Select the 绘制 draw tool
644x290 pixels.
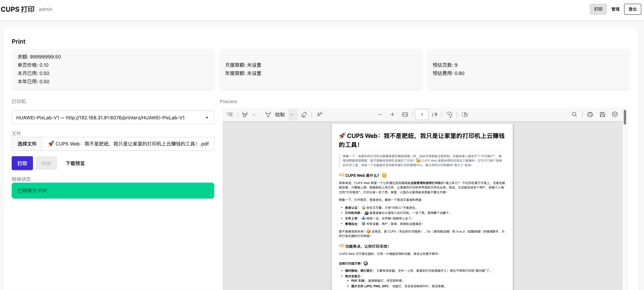[x=275, y=115]
